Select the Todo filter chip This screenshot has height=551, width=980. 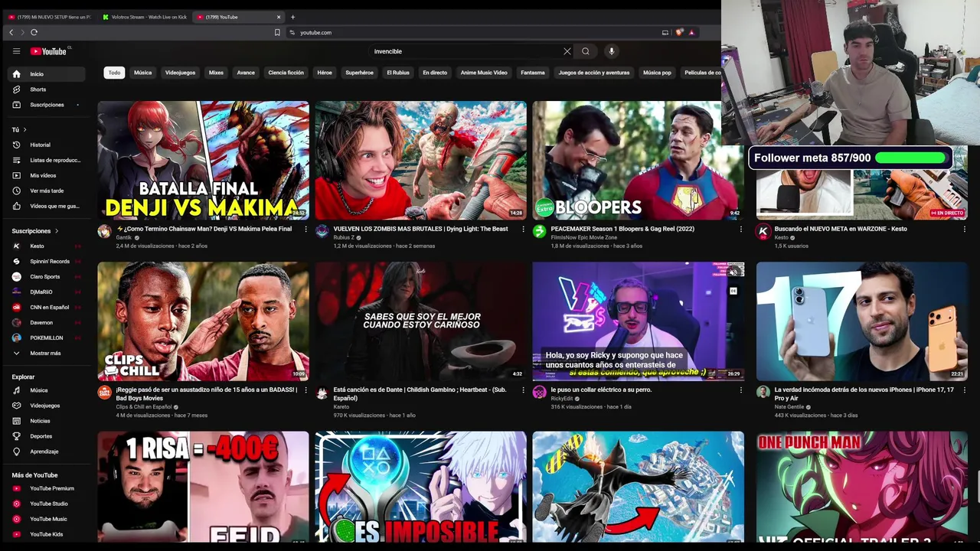(x=114, y=73)
